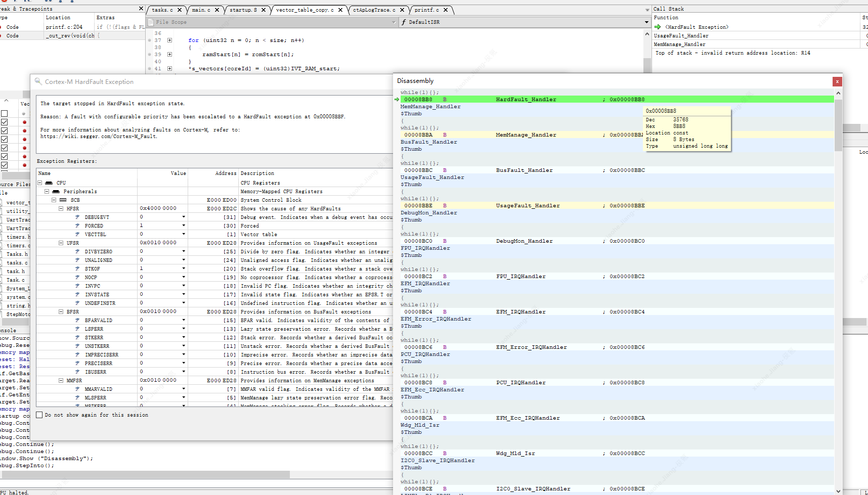Click the console horizontal scrollbar thumb
The image size is (868, 495).
click(146, 475)
